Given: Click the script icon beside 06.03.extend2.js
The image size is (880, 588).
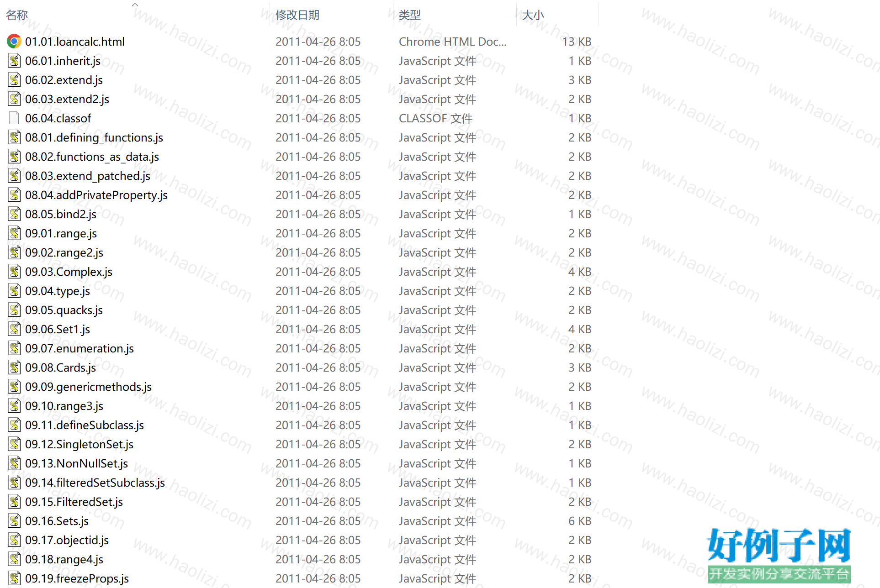Looking at the screenshot, I should (15, 99).
